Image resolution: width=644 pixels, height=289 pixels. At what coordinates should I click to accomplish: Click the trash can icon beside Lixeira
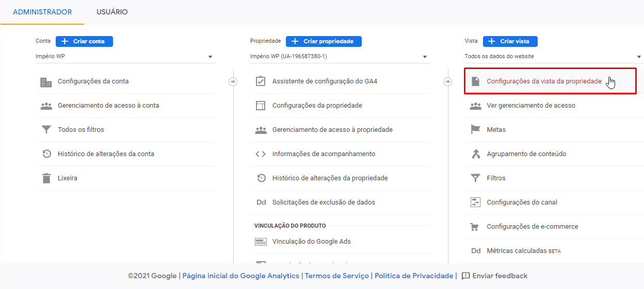coord(46,178)
